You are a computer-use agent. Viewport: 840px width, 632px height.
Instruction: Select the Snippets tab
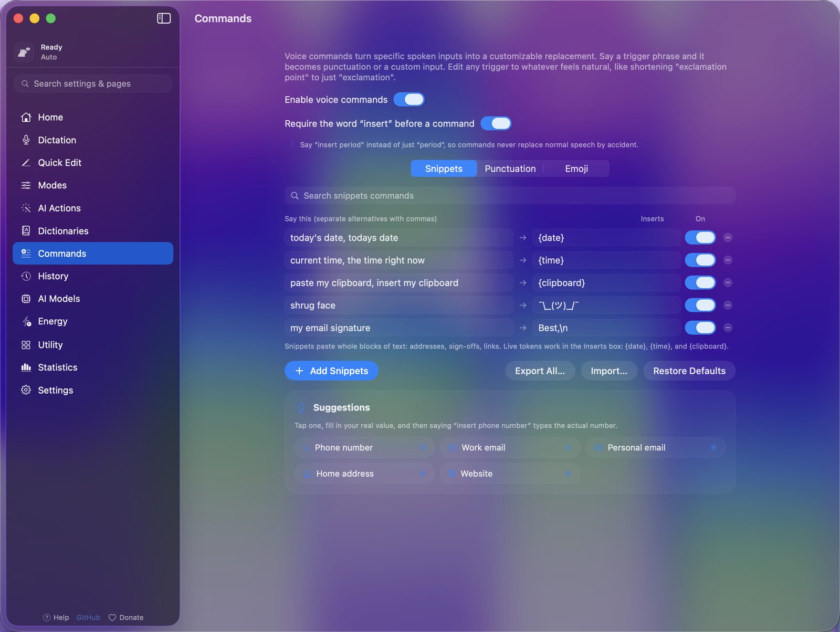coord(444,168)
